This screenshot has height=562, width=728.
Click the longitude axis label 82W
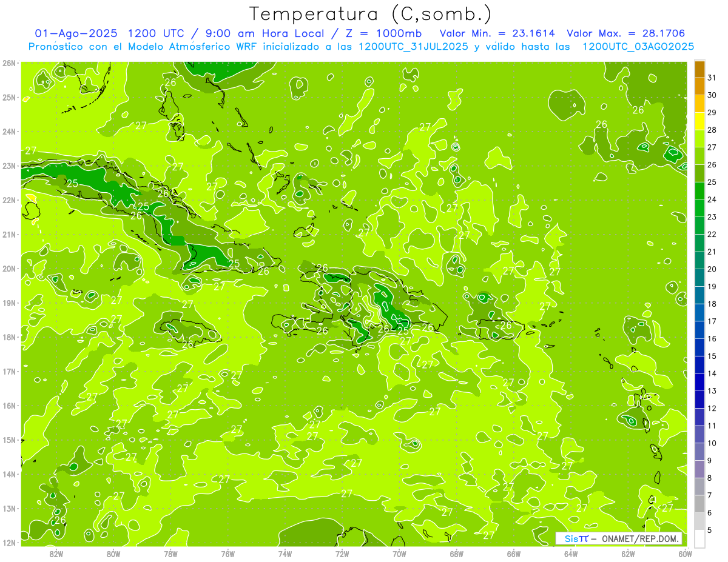click(56, 554)
